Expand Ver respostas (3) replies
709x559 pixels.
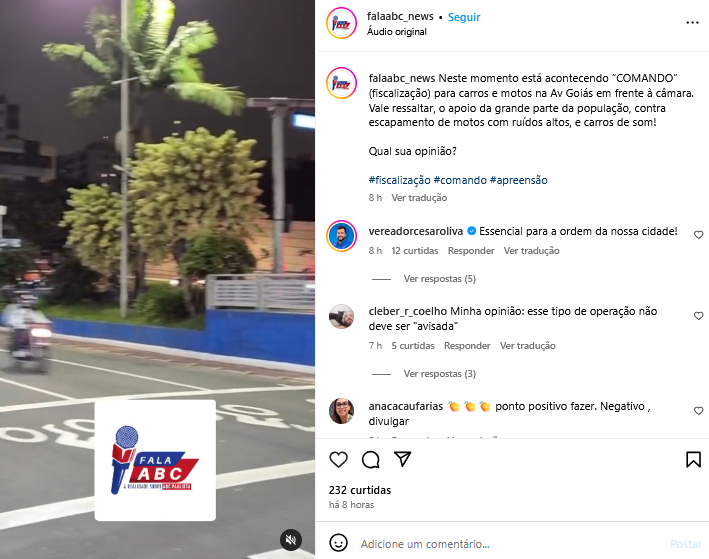pyautogui.click(x=440, y=374)
